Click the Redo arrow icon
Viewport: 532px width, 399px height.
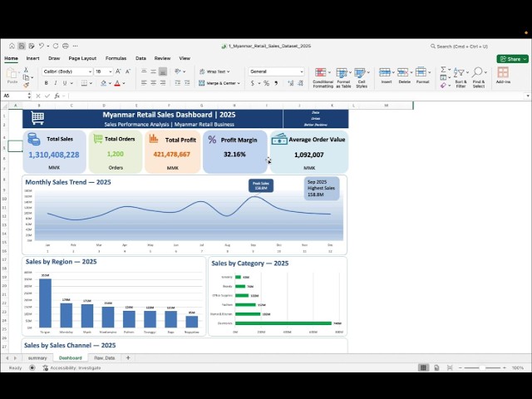[56, 46]
